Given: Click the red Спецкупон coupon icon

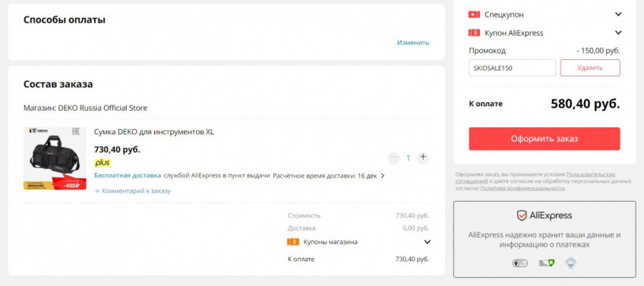Looking at the screenshot, I should (x=474, y=14).
